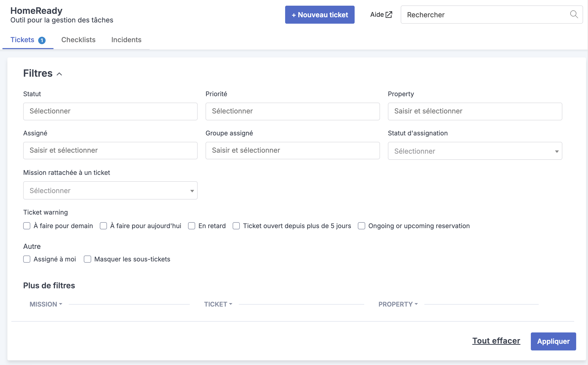Open Mission rattachée à un ticket dropdown
Screen dimensions: 588x365
pyautogui.click(x=110, y=190)
